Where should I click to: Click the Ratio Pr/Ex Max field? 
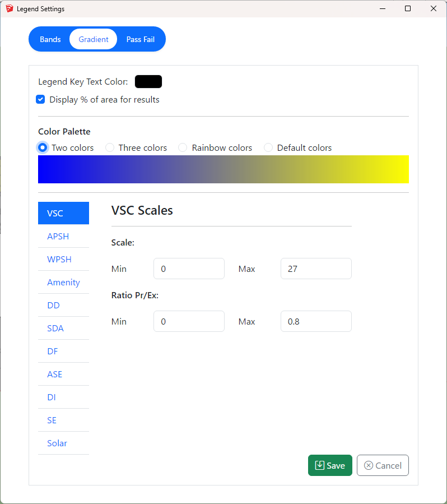coord(316,321)
